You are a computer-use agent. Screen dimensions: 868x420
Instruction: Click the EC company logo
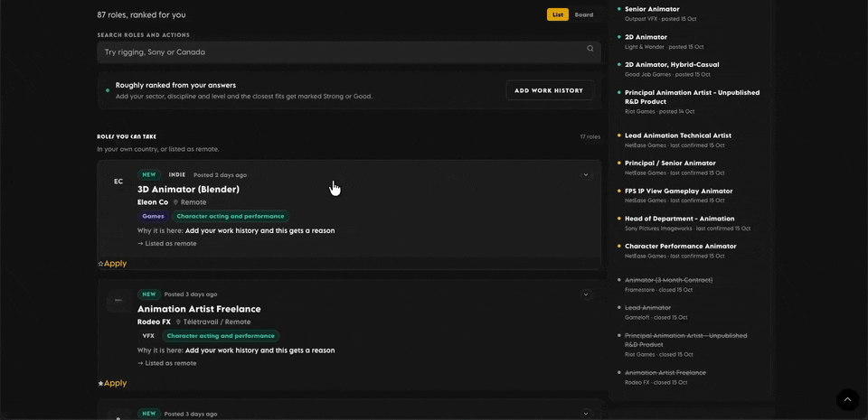pos(118,182)
